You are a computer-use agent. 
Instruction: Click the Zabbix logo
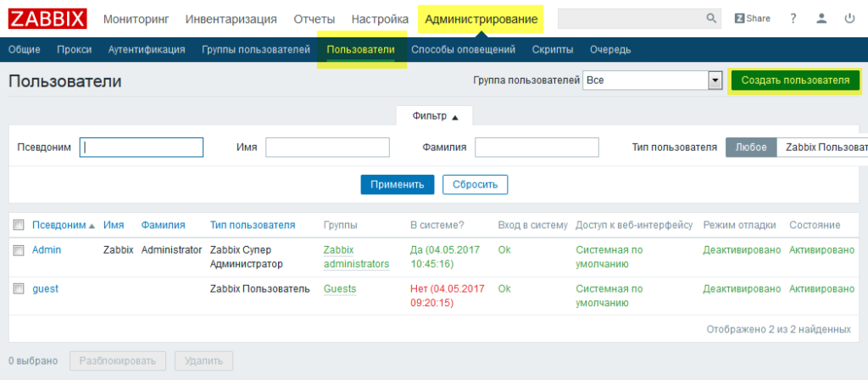tap(47, 19)
